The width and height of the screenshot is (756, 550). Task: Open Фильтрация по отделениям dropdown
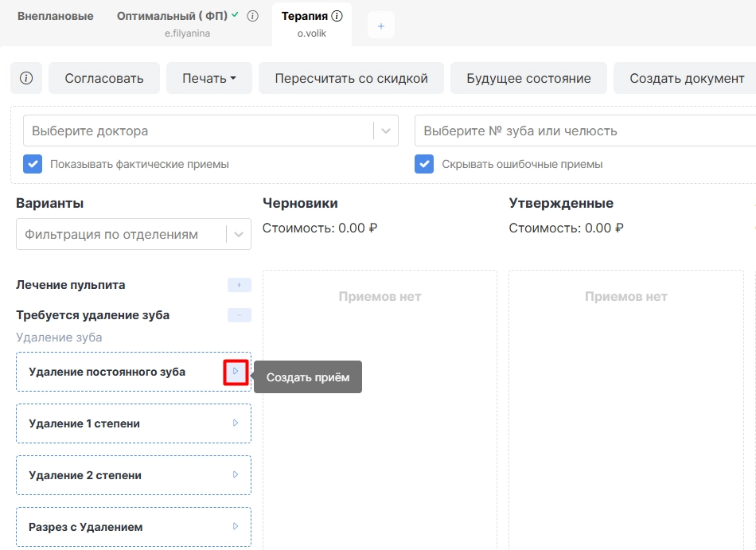[134, 234]
